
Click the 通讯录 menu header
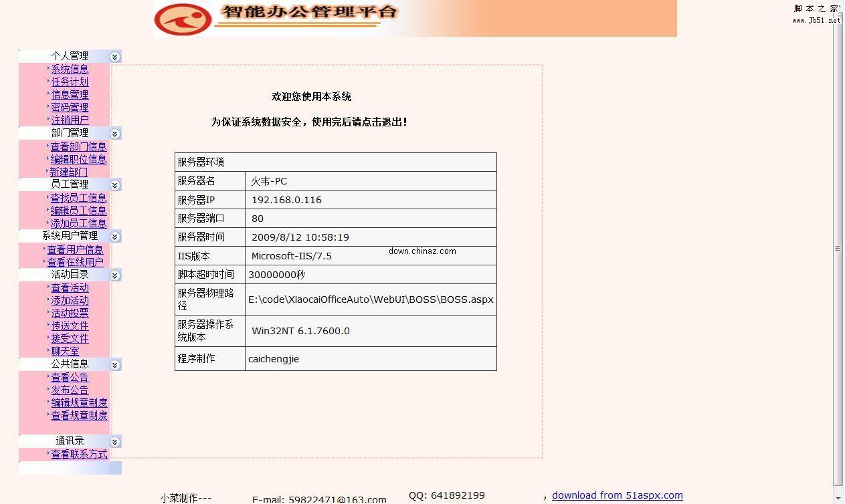[70, 440]
